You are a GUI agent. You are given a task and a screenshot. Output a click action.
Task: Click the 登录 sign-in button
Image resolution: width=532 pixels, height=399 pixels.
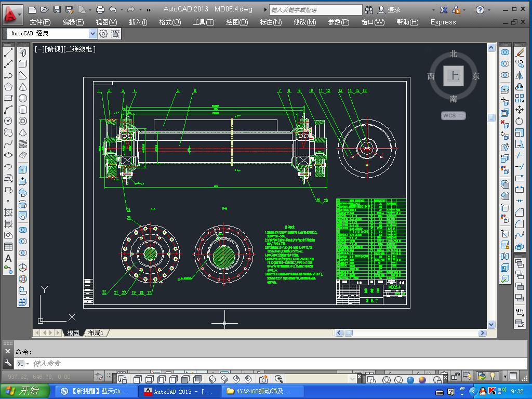pos(394,9)
